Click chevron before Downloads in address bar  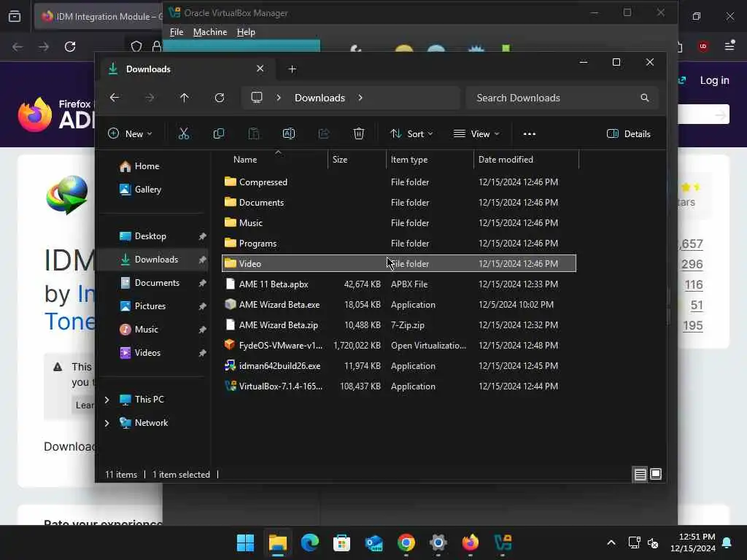[x=279, y=98]
